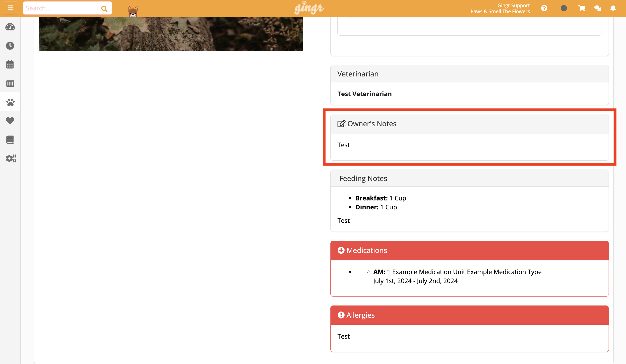
Task: Click the Allergies header
Action: click(470, 315)
